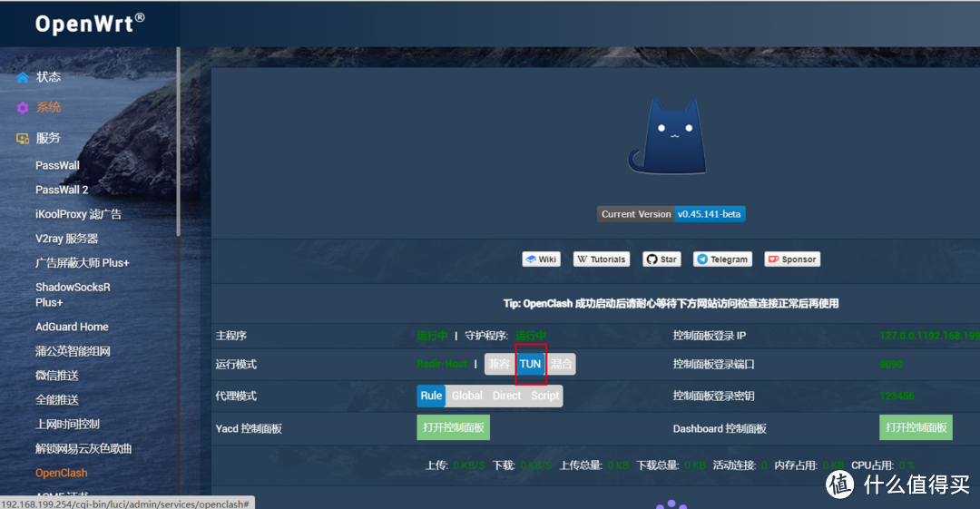Click the yellow monitor icon beside 服务

[23, 138]
